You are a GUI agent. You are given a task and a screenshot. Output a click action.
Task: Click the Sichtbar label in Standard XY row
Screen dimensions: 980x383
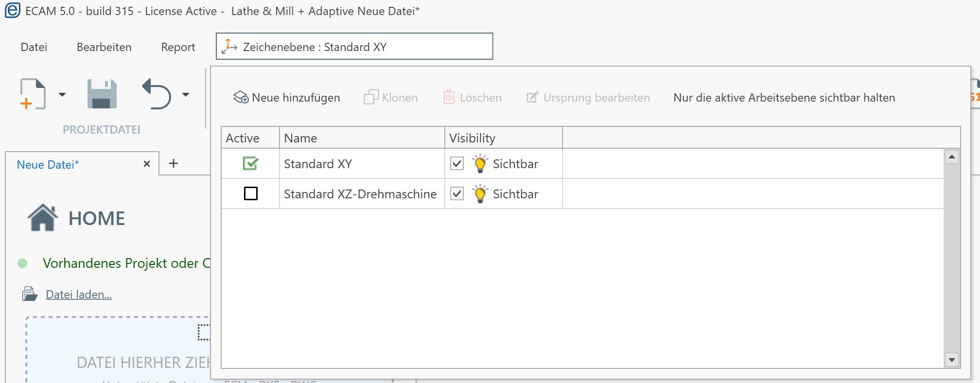pos(516,164)
